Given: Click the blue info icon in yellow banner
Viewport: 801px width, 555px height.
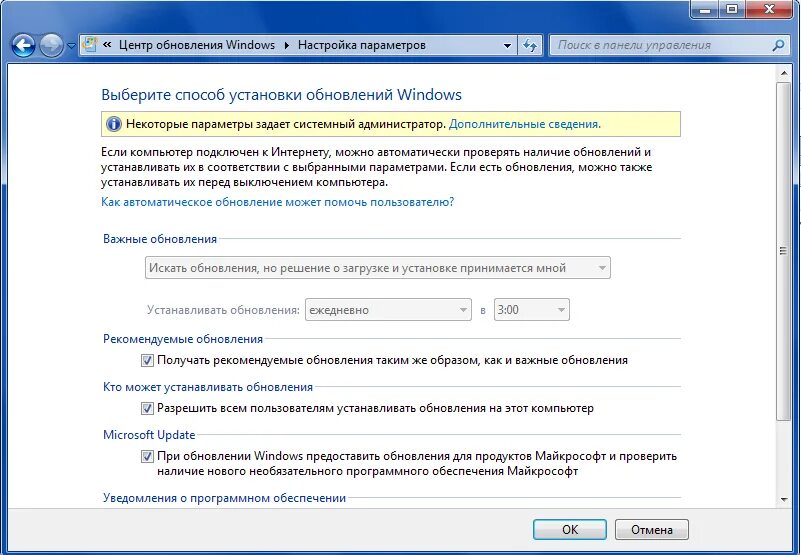Looking at the screenshot, I should click(x=113, y=124).
